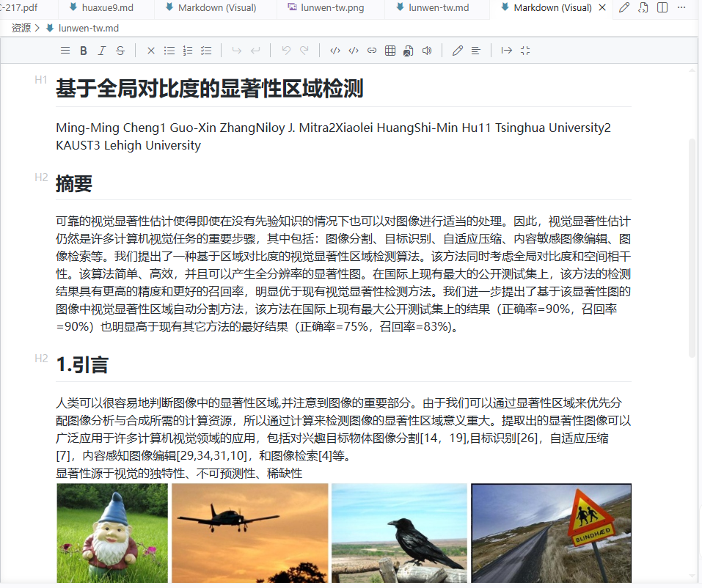The image size is (702, 588).
Task: Switch to the huaxue9.md tab
Action: pos(102,7)
